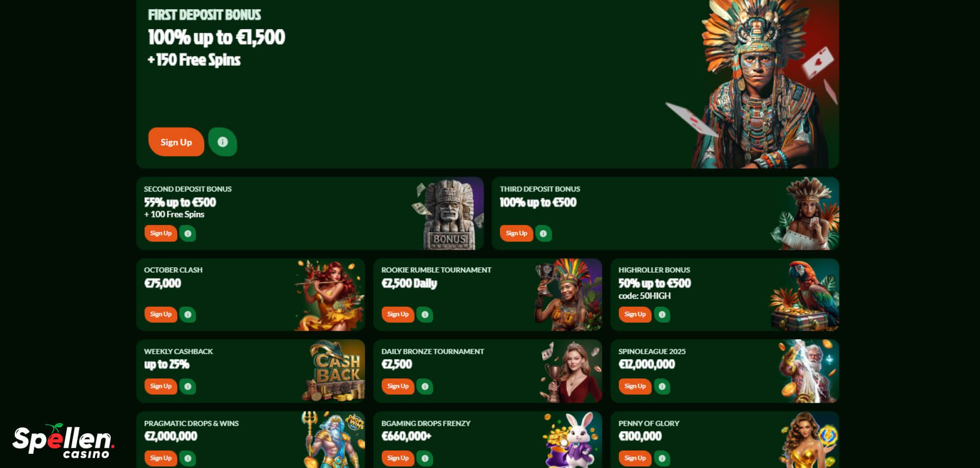
Task: Open Weekly Cashback info icon
Action: click(187, 386)
